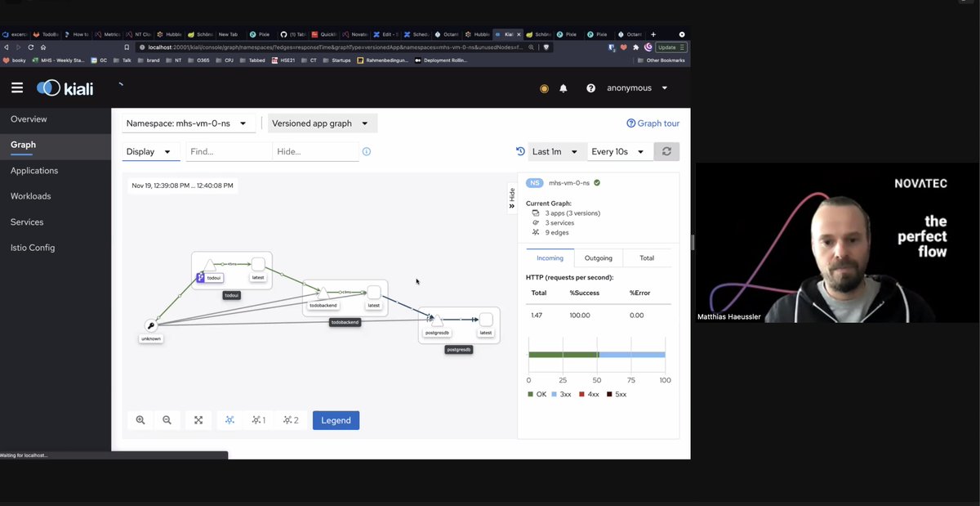
Task: Select the todobackend latest version node
Action: click(373, 292)
